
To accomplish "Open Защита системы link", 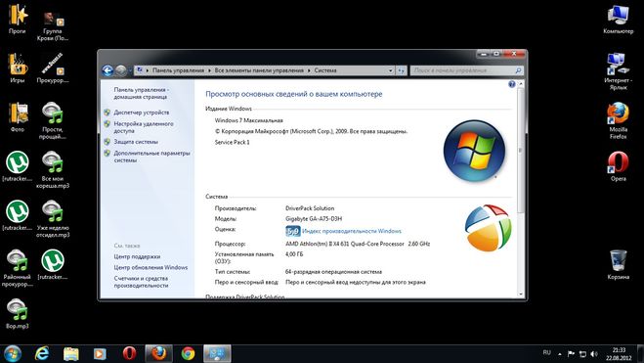I will click(136, 142).
